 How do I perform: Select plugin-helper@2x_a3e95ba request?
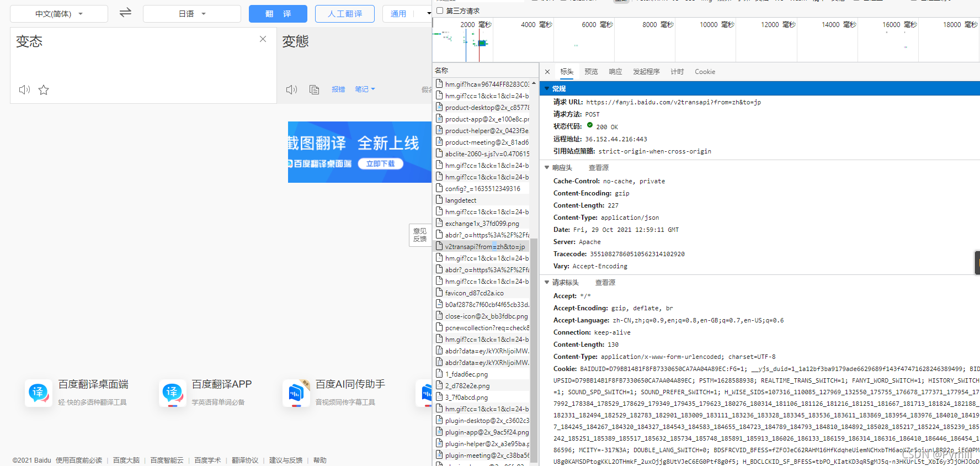(481, 444)
